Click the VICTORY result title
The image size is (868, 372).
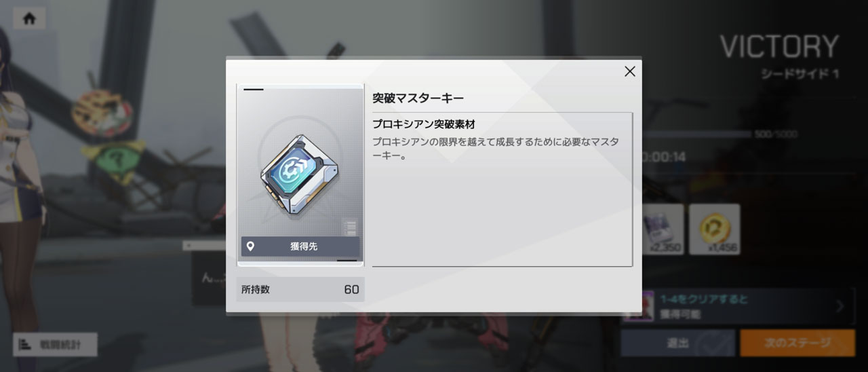779,46
